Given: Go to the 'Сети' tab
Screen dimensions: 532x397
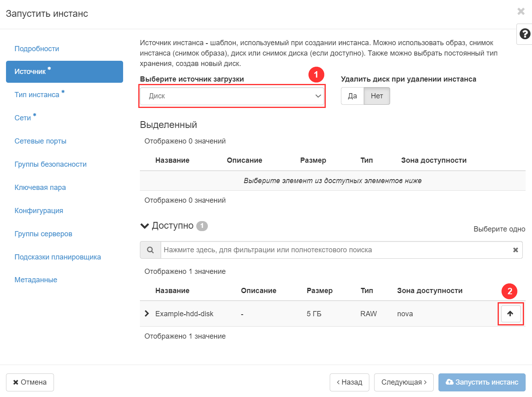Looking at the screenshot, I should tap(23, 118).
